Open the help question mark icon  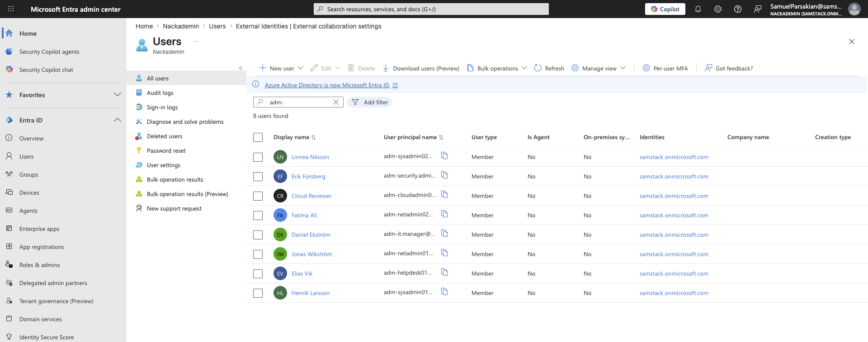pyautogui.click(x=738, y=9)
